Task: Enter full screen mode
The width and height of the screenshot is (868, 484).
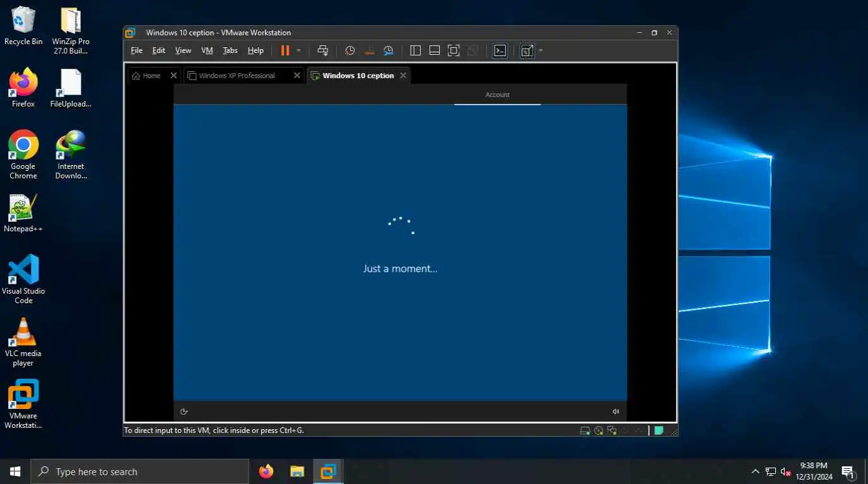Action: point(454,50)
